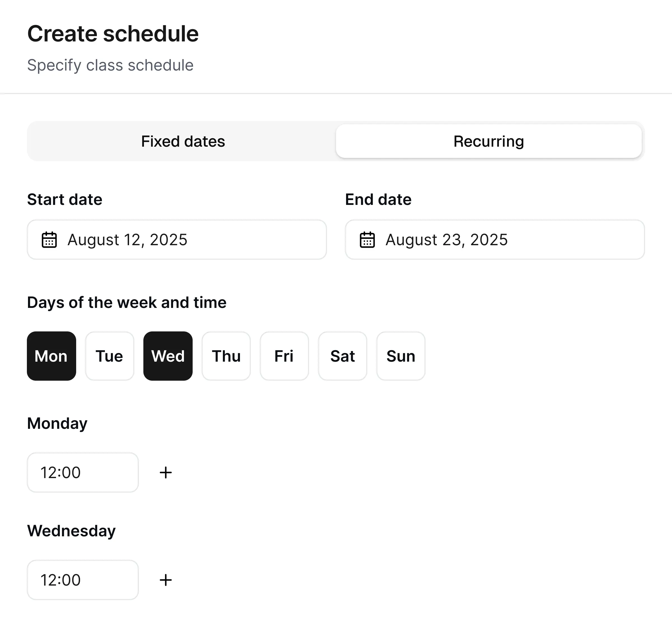The height and width of the screenshot is (627, 672).
Task: Deselect the Wed day toggle
Action: [x=168, y=356]
